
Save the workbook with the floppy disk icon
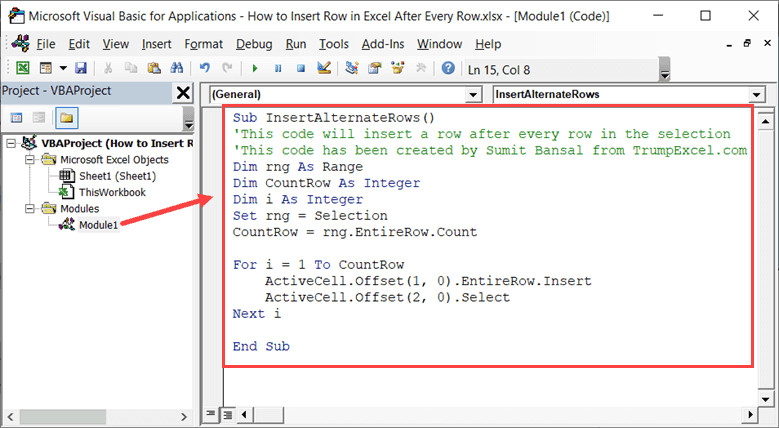click(x=80, y=68)
